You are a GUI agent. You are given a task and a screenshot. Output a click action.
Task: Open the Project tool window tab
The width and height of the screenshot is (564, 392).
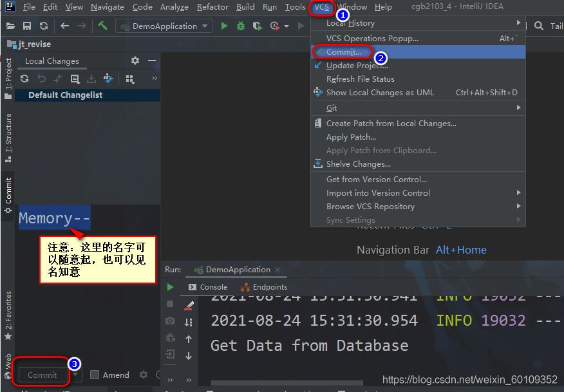tap(8, 78)
